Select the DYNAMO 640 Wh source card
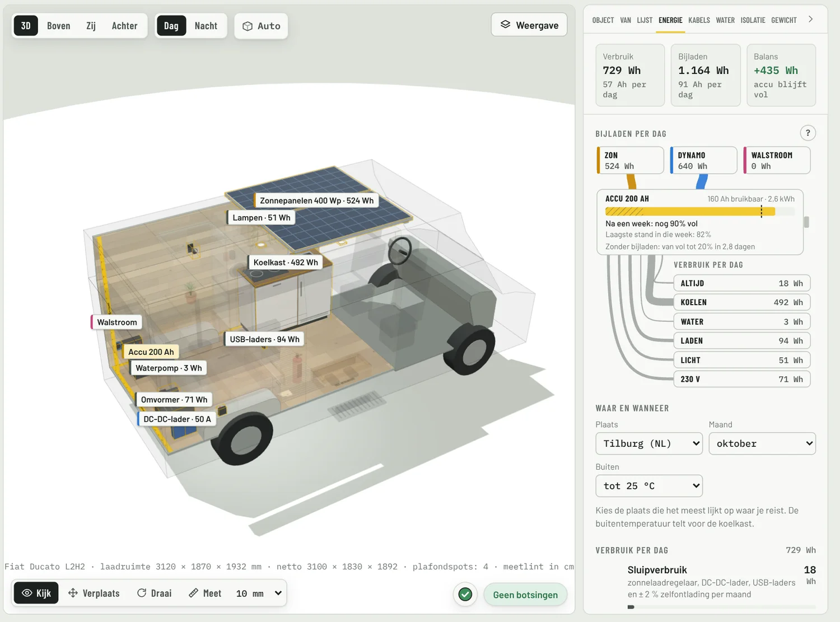840x622 pixels. [704, 160]
